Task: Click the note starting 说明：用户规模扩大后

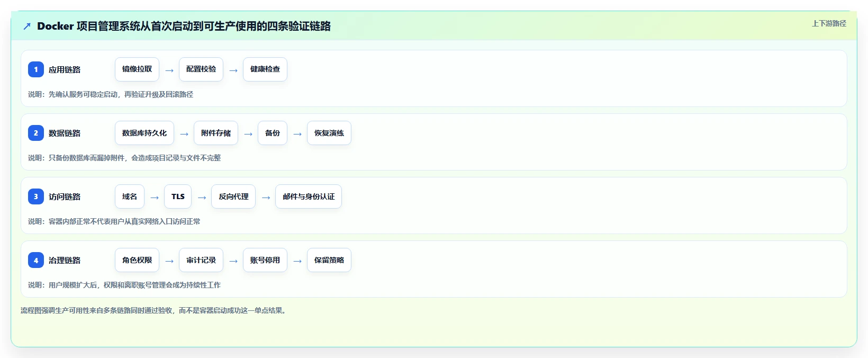Action: point(124,285)
